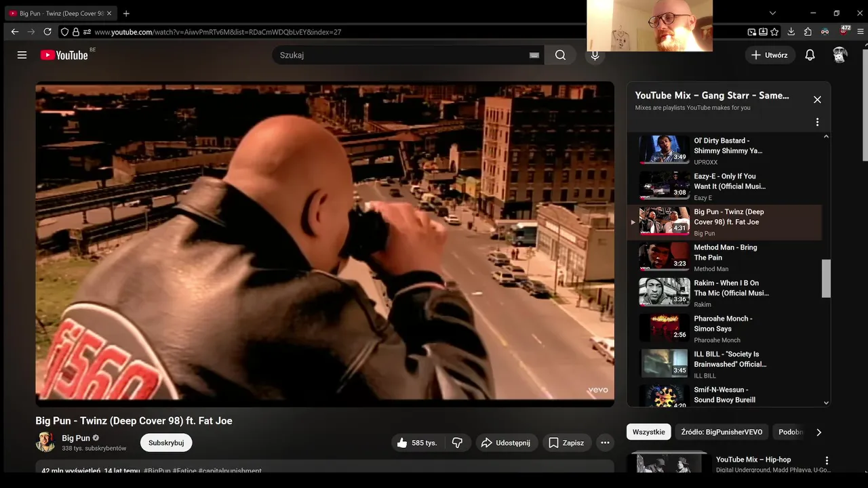Play ILL BILL - Society Is Brainwashed

coord(724,364)
